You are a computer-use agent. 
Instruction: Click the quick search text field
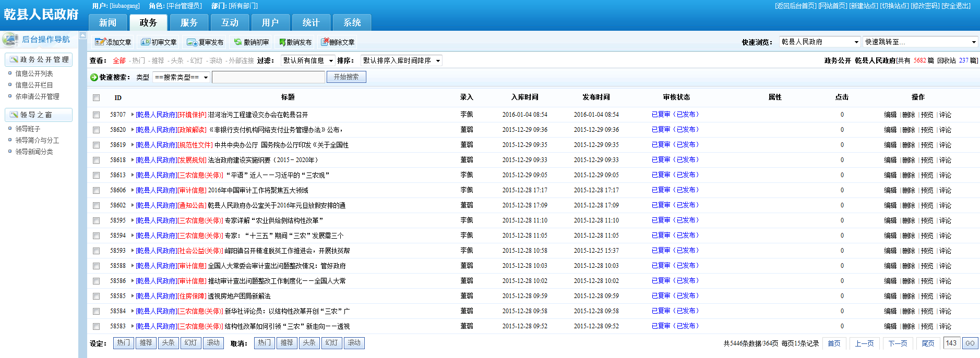pos(269,77)
